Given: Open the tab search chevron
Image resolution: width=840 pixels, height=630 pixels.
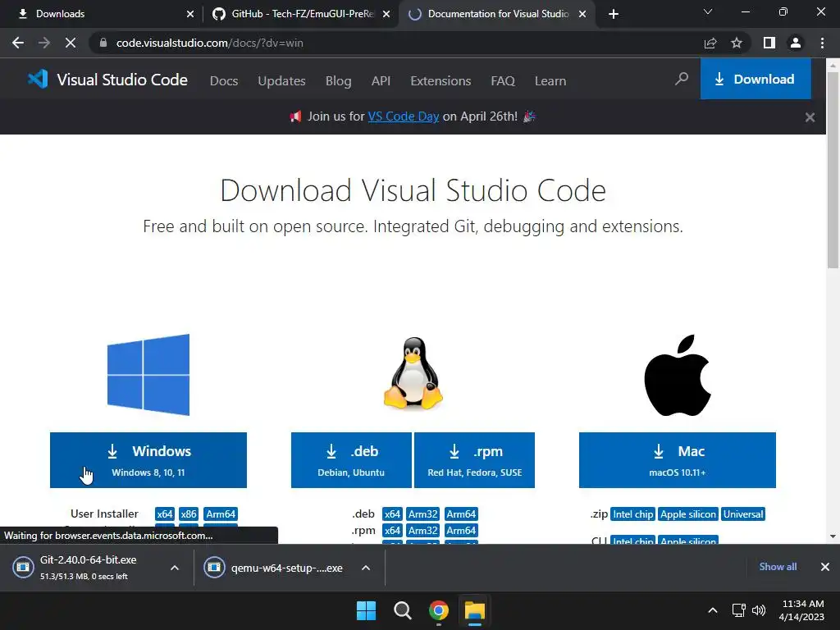Looking at the screenshot, I should pos(708,11).
